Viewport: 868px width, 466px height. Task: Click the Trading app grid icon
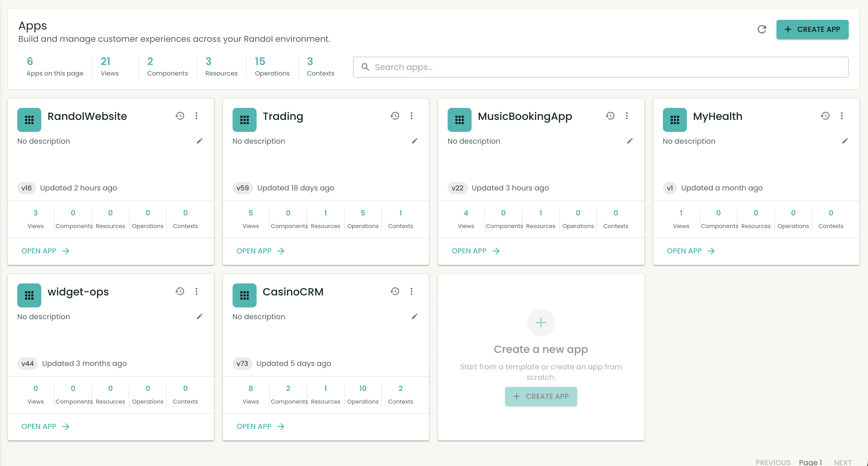(x=244, y=120)
